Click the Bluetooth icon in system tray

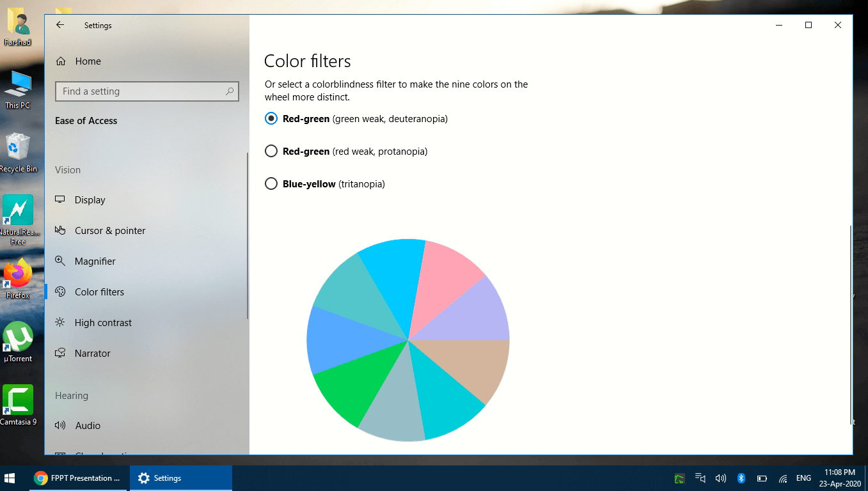pyautogui.click(x=741, y=478)
